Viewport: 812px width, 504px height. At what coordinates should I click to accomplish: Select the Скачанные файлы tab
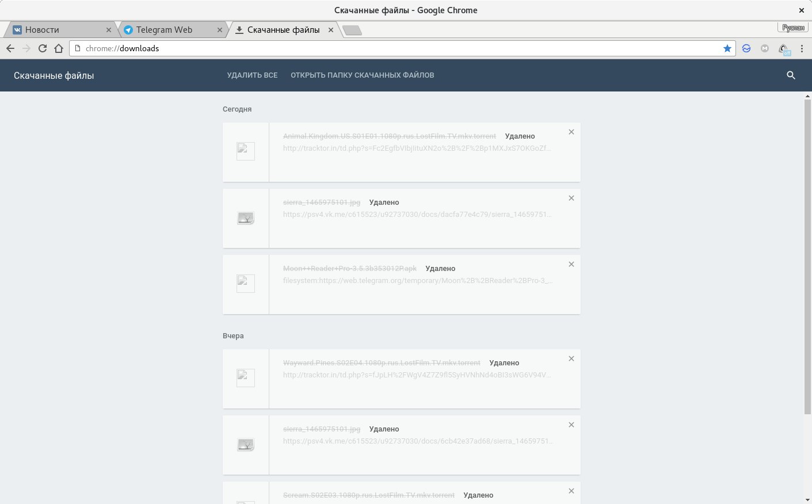pos(283,30)
